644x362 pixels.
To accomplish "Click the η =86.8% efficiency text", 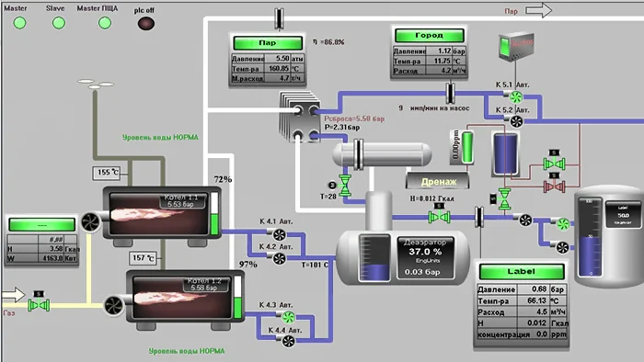I will pyautogui.click(x=328, y=42).
